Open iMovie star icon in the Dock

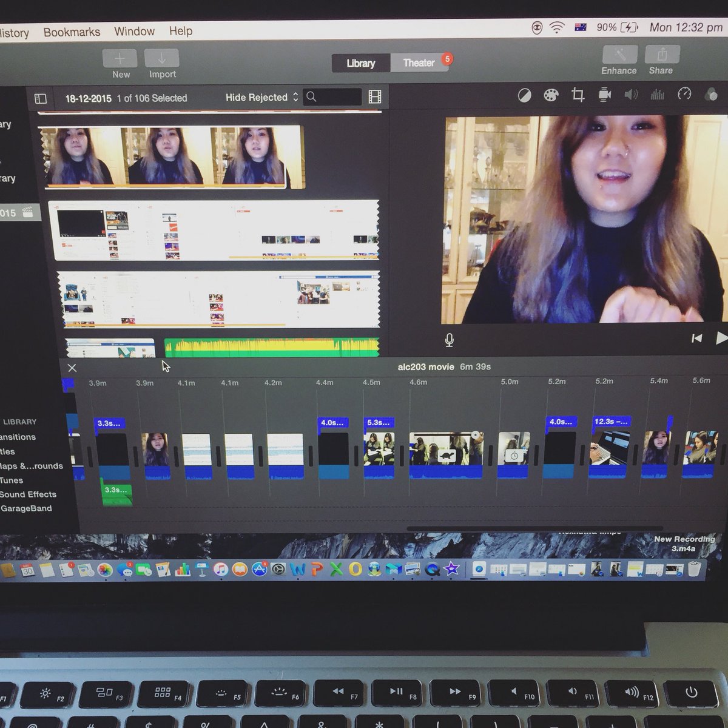coord(451,569)
